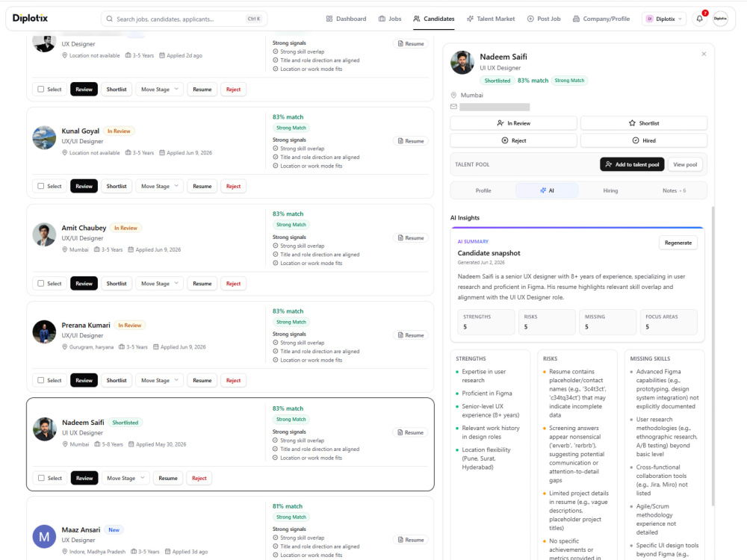Open Resume icon button in Nadeem Saifi's signals area

click(411, 432)
